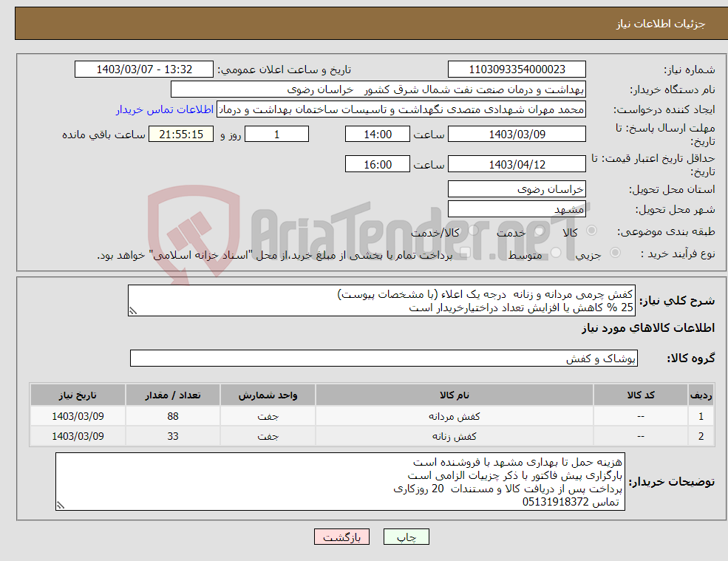Click the گروه کالا label

[x=691, y=358]
